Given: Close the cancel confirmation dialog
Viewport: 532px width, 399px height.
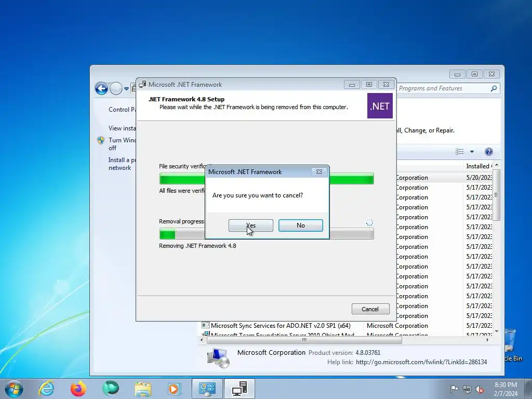Looking at the screenshot, I should [320, 171].
